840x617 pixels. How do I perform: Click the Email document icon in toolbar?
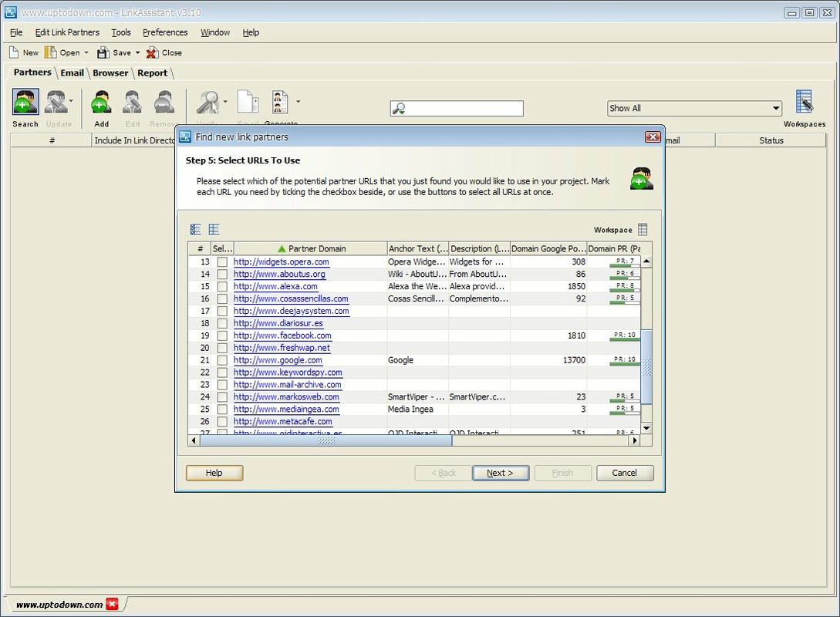point(248,102)
